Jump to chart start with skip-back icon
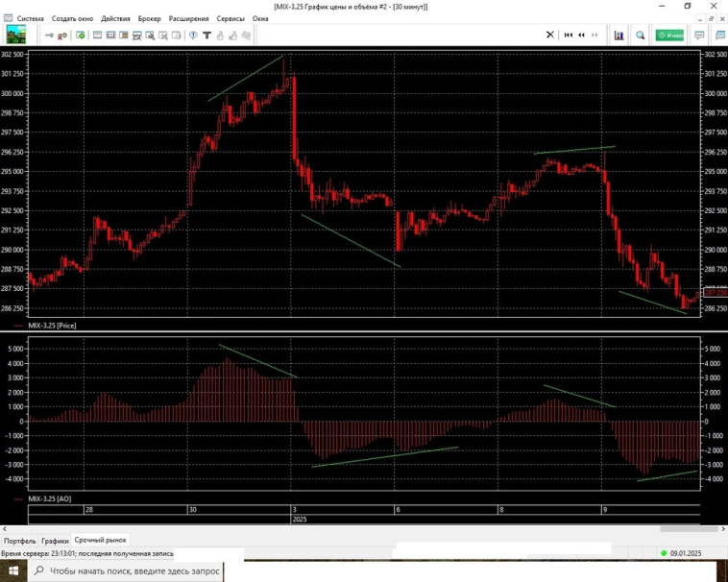This screenshot has height=582, width=728. pos(569,36)
